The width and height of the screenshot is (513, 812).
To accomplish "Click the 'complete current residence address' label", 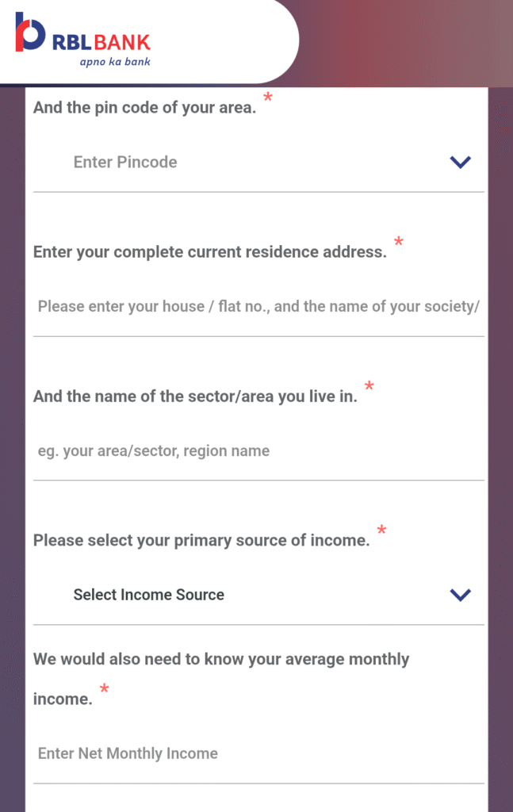I will point(210,252).
